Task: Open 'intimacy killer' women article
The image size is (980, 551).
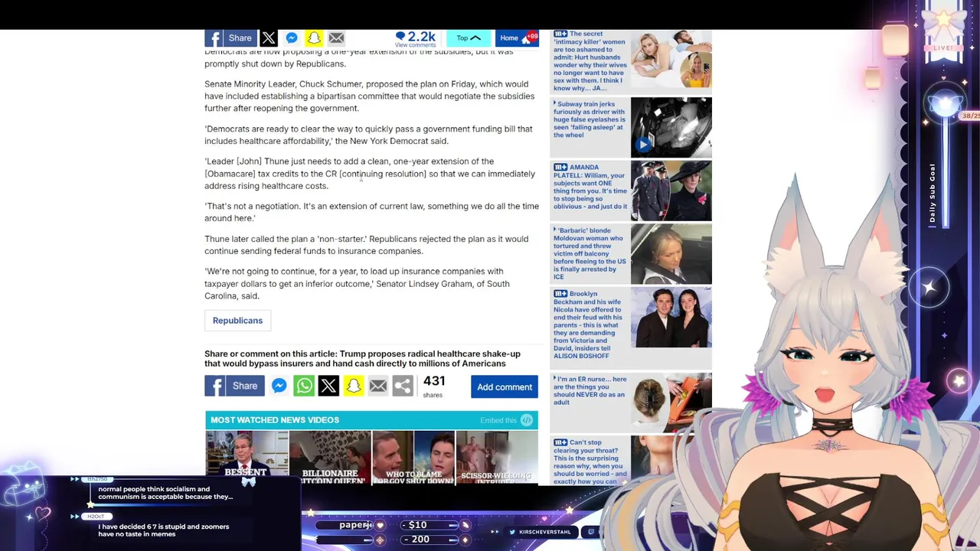Action: 590,61
